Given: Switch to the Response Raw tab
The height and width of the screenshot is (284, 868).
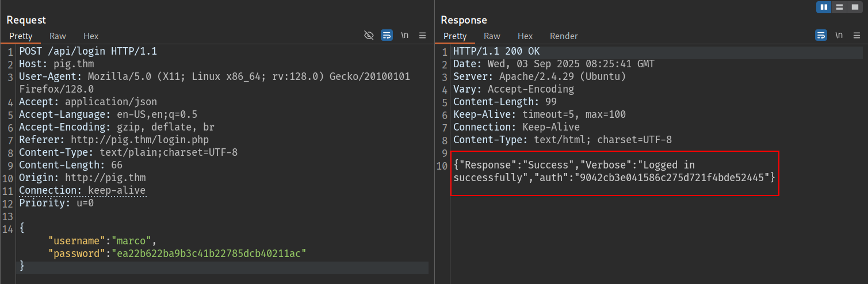Looking at the screenshot, I should (492, 36).
